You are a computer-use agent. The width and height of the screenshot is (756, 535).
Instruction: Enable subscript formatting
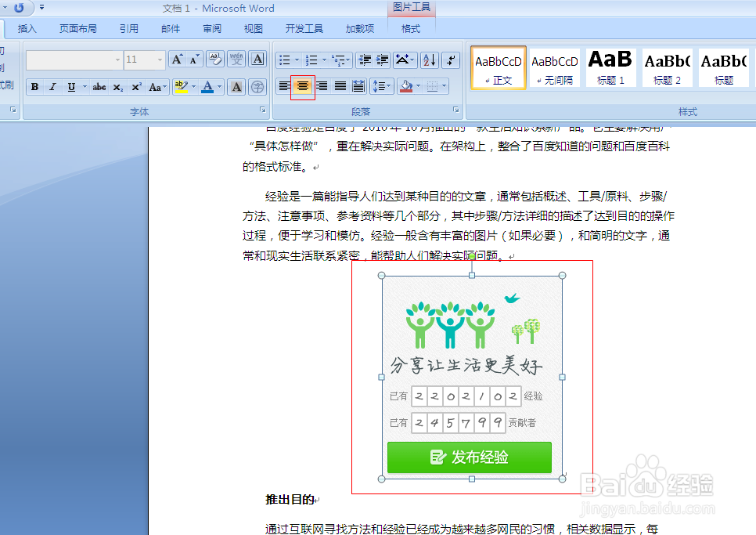tap(117, 86)
